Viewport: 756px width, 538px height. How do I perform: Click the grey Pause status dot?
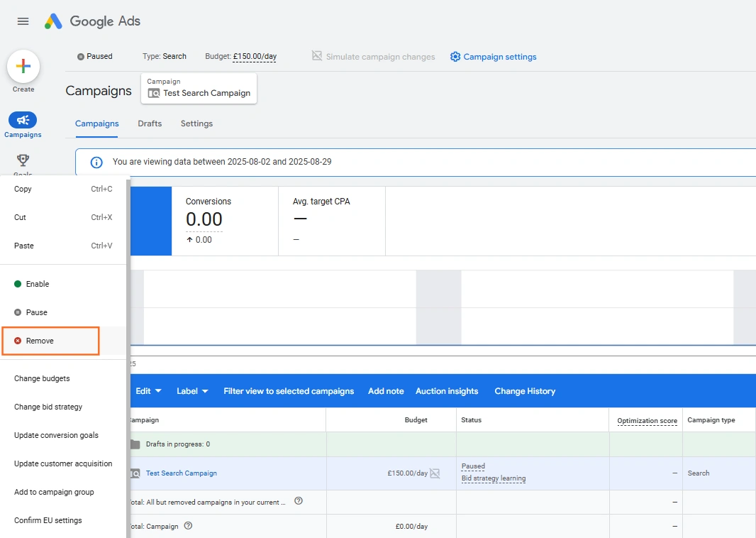18,312
